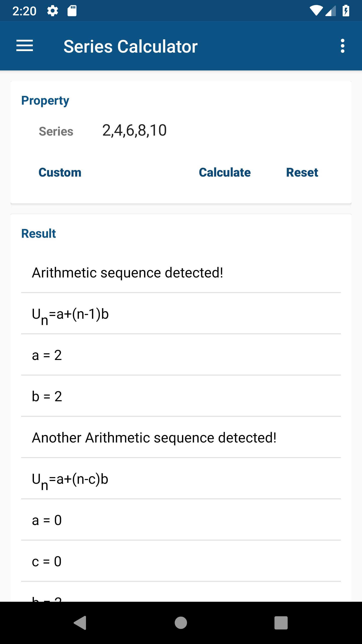Tap the Wi-Fi signal icon
The height and width of the screenshot is (644, 362).
(x=316, y=11)
